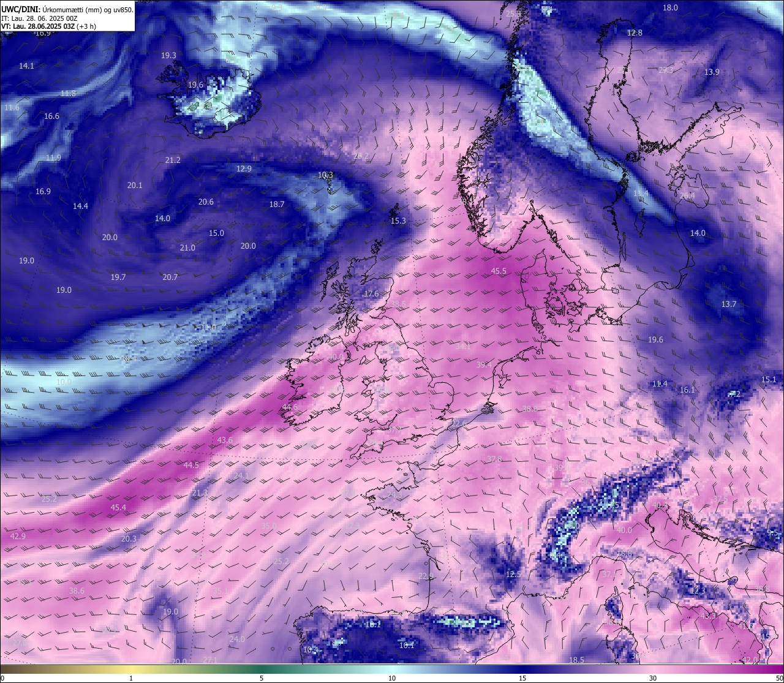The image size is (784, 683).
Task: Click the colorbar tick label 15
Action: [x=522, y=678]
